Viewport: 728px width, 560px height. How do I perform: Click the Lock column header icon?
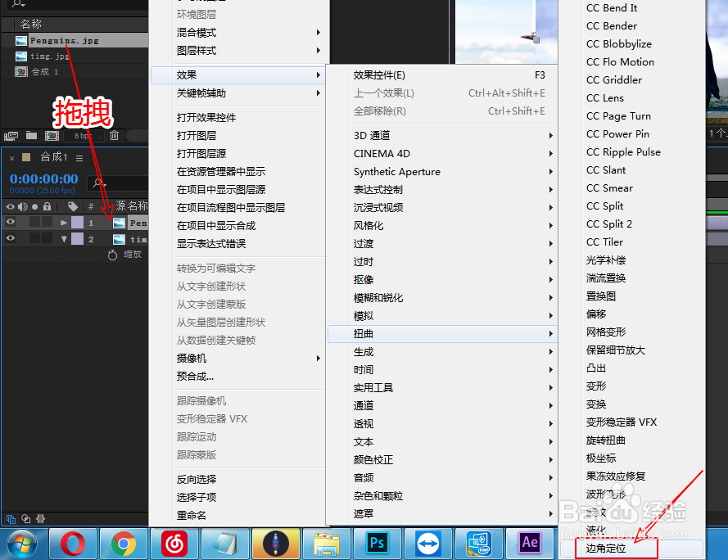(x=47, y=206)
